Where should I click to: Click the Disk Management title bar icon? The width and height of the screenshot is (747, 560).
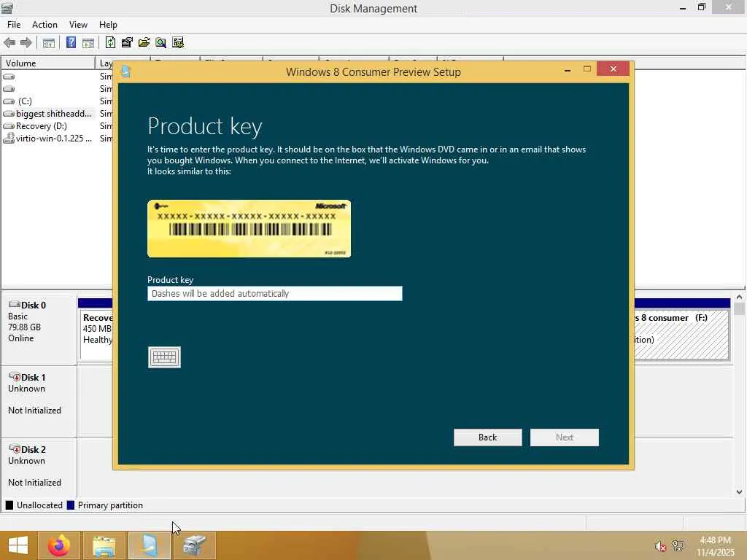coord(7,7)
